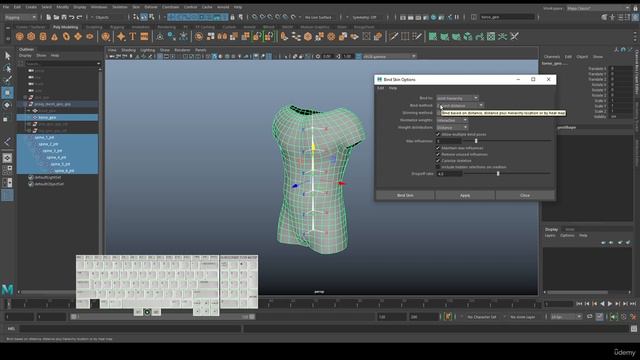Click the time range slider bar
The height and width of the screenshot is (360, 640).
[x=162, y=317]
